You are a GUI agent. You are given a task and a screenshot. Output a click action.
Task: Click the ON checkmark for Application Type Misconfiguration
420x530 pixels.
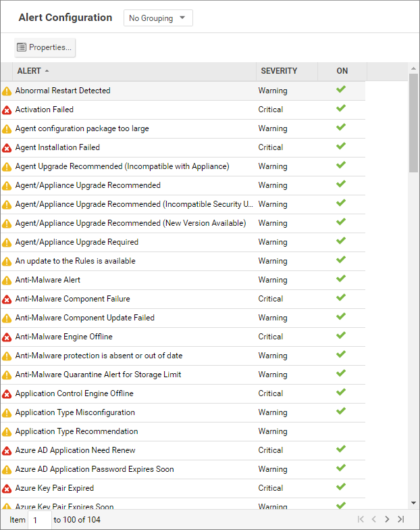click(341, 411)
